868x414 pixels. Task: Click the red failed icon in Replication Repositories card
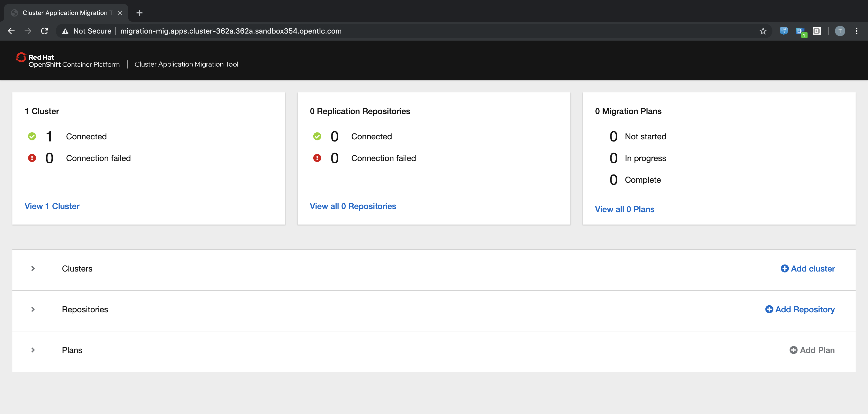(x=317, y=158)
